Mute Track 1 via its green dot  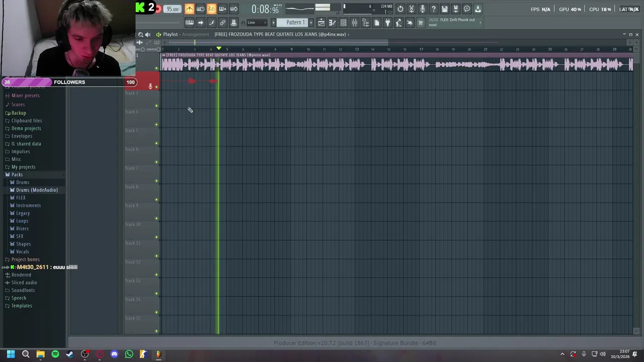click(156, 68)
